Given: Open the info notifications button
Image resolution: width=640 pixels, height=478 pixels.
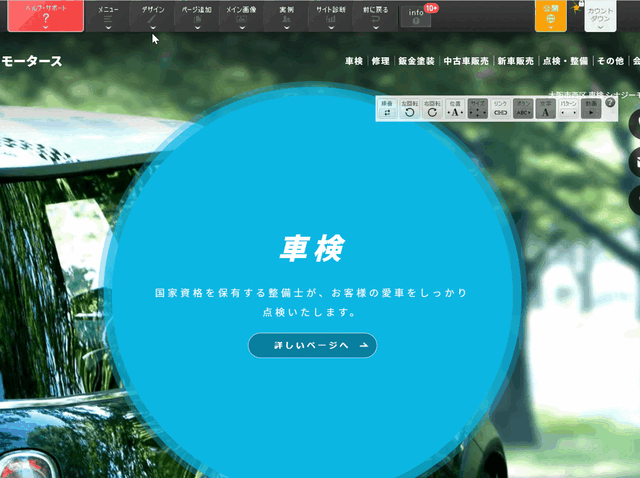Looking at the screenshot, I should click(416, 17).
